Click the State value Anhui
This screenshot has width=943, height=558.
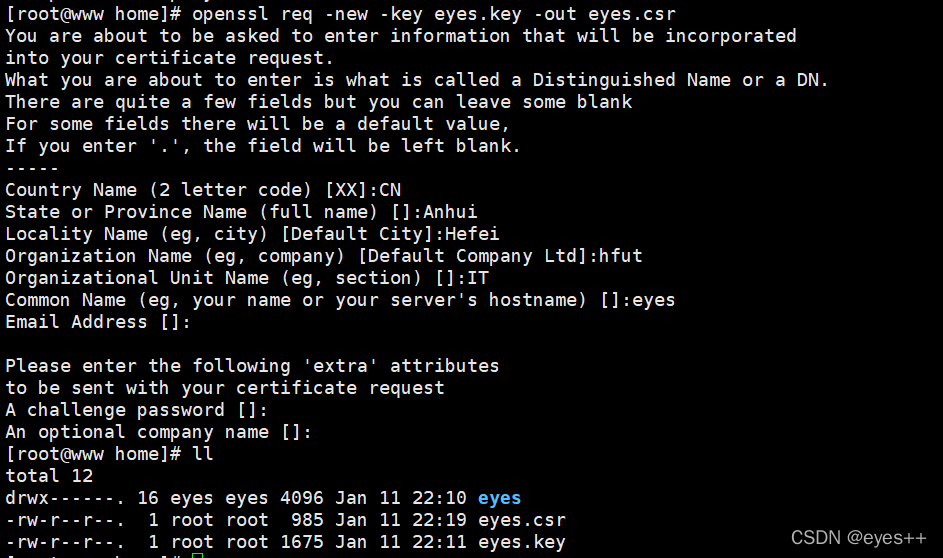[x=450, y=212]
